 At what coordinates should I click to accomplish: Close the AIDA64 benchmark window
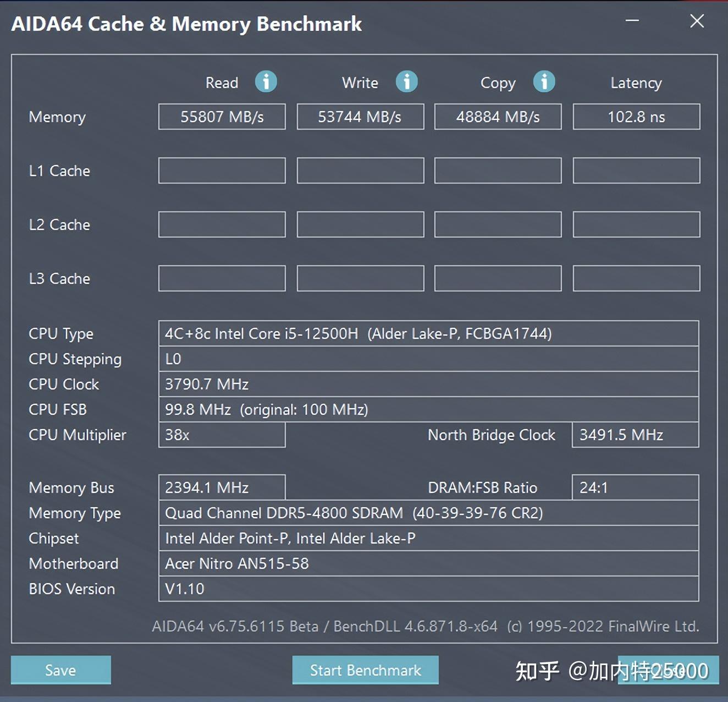[x=697, y=21]
